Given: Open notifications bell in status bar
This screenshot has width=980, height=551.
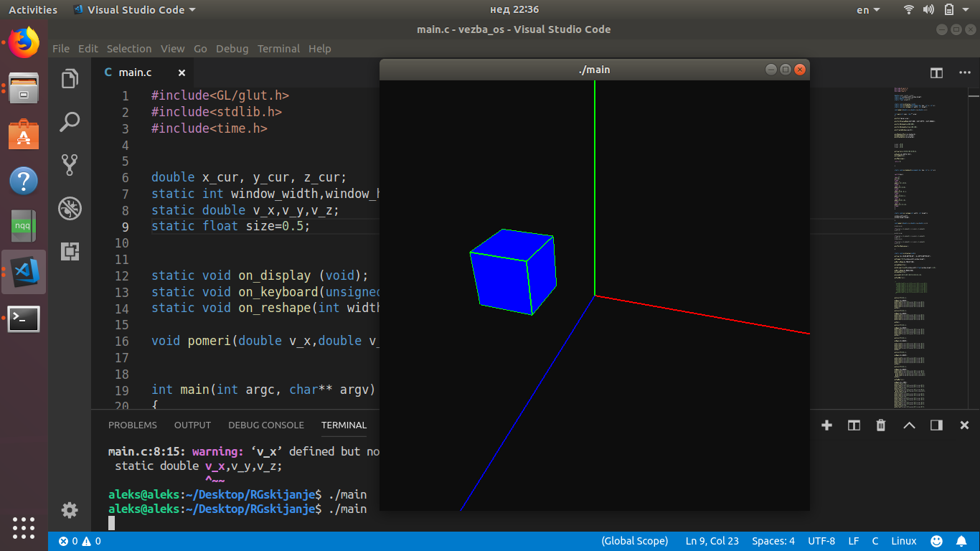Looking at the screenshot, I should click(x=961, y=541).
